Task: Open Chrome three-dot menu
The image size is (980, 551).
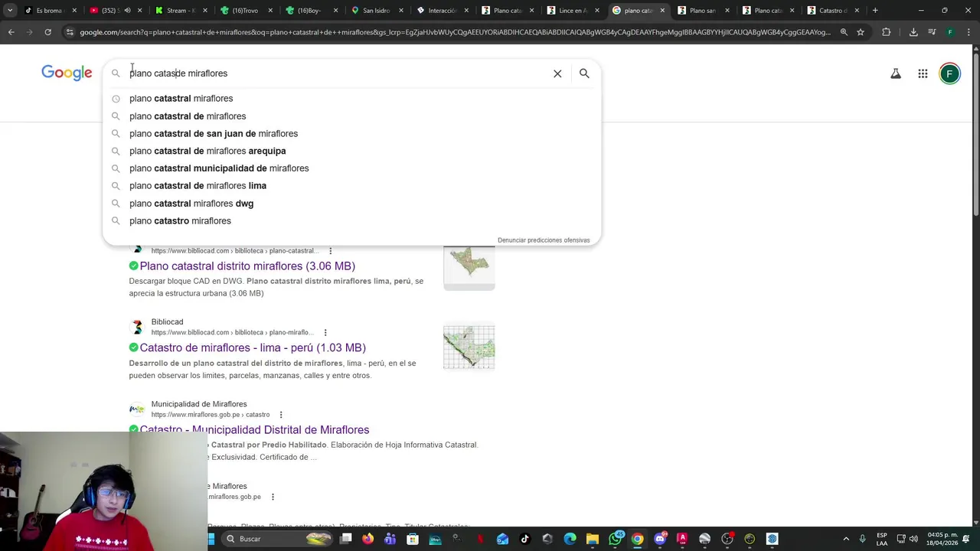Action: (968, 32)
